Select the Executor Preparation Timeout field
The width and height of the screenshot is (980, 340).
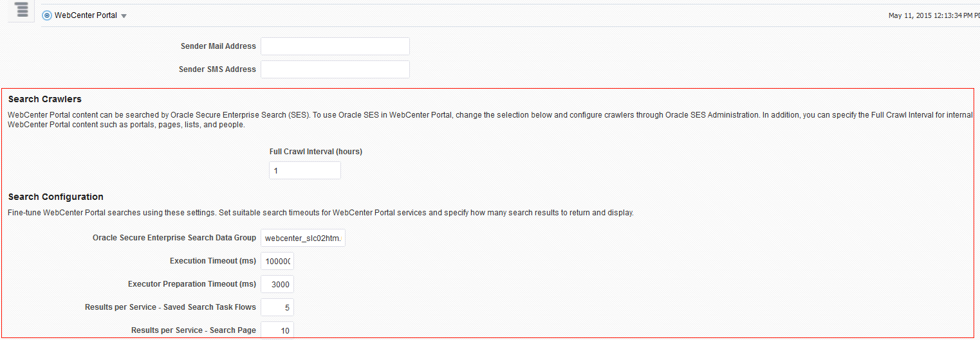[x=277, y=284]
